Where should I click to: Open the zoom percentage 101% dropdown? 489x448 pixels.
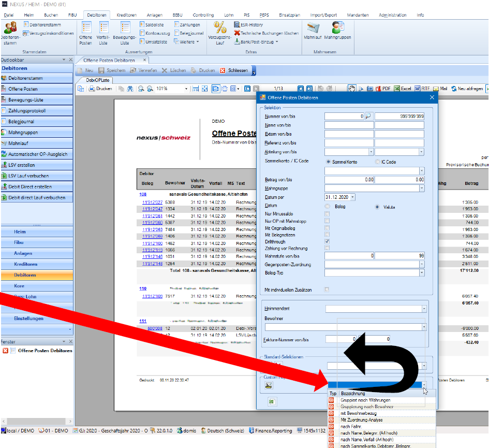click(x=186, y=89)
